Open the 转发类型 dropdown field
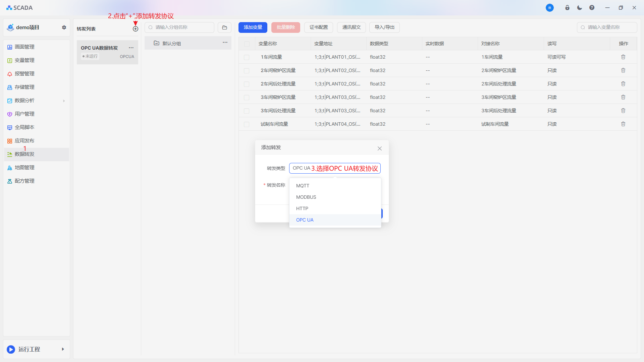 pos(334,168)
